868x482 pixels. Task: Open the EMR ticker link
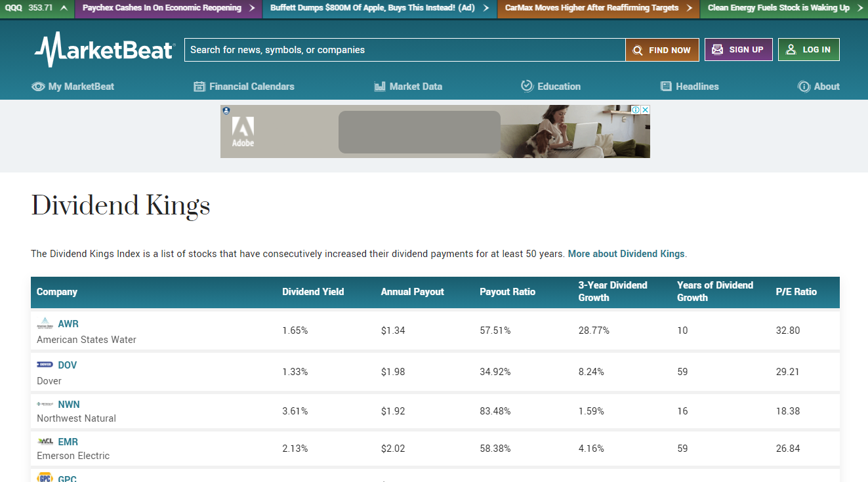coord(68,442)
